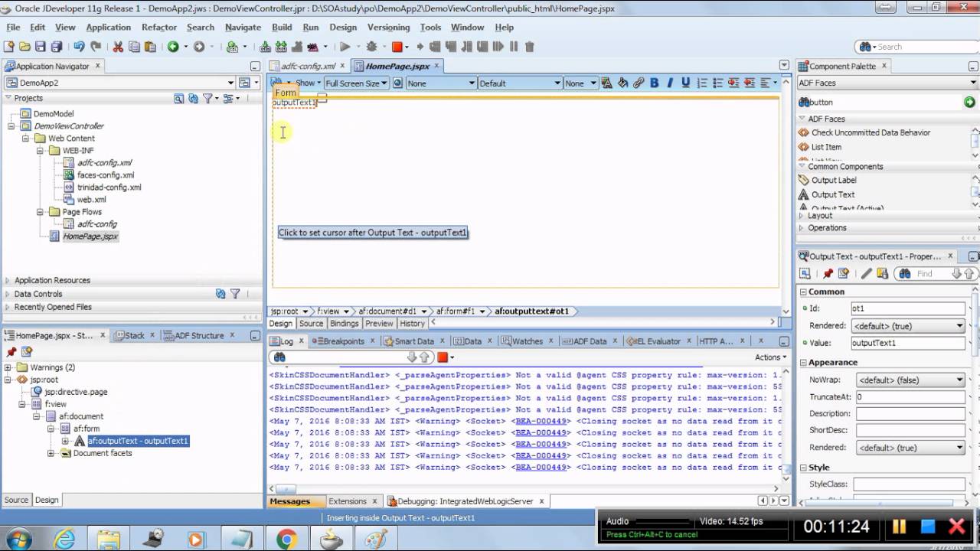Select Check Uncommitted Data Behavior component
980x551 pixels.
tap(871, 132)
